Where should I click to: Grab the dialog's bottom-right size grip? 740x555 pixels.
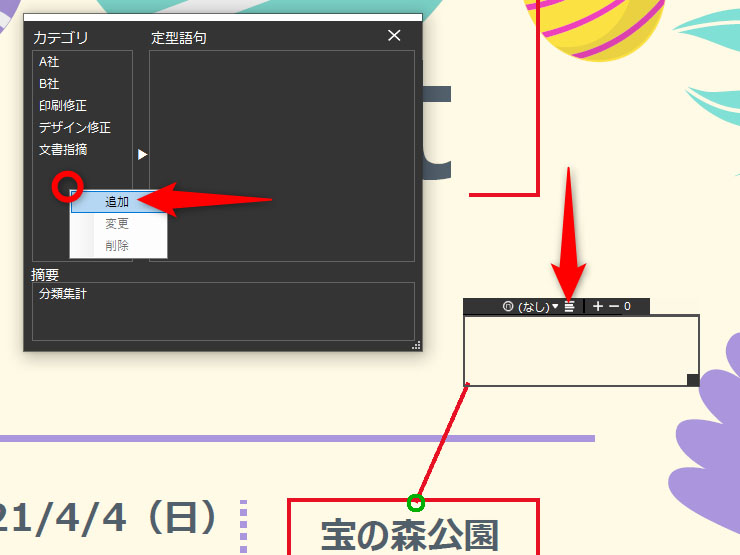tap(416, 345)
